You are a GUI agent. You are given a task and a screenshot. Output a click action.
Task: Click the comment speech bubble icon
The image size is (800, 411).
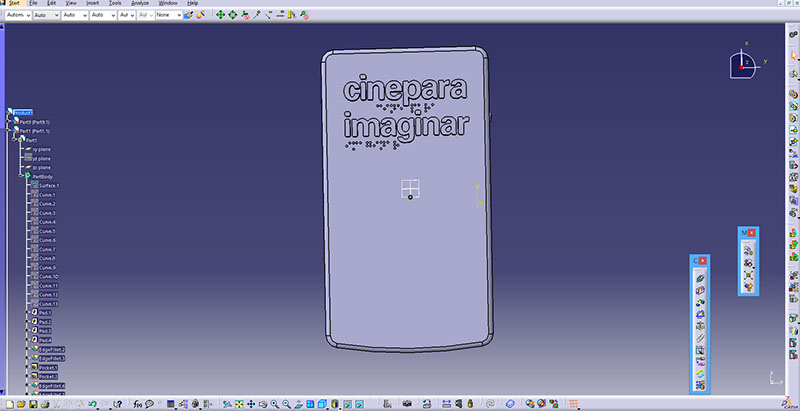click(x=149, y=404)
